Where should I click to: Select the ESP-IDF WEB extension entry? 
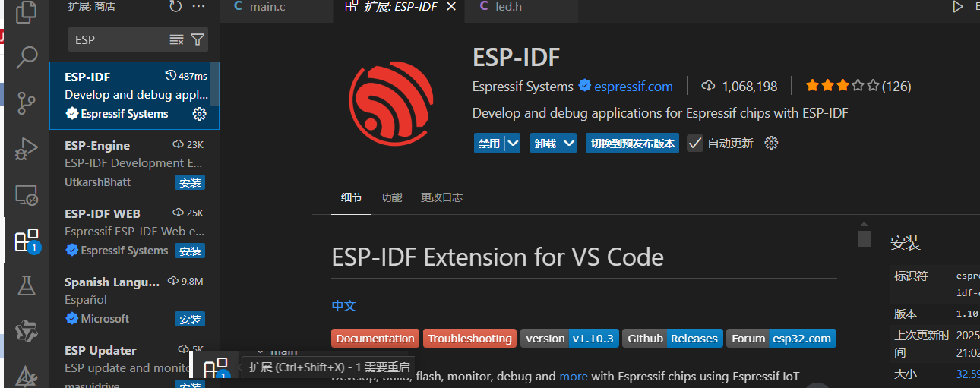[134, 232]
